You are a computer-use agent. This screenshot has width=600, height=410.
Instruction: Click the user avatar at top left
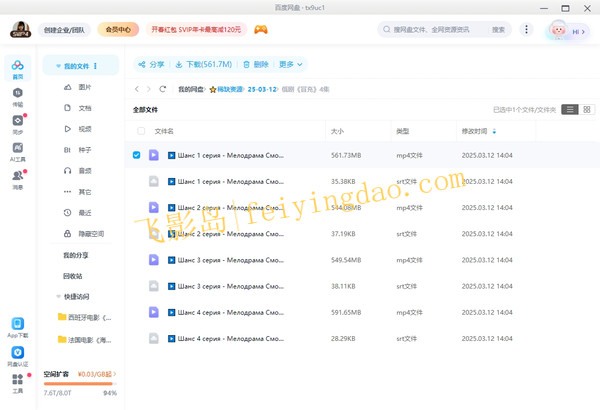point(21,29)
